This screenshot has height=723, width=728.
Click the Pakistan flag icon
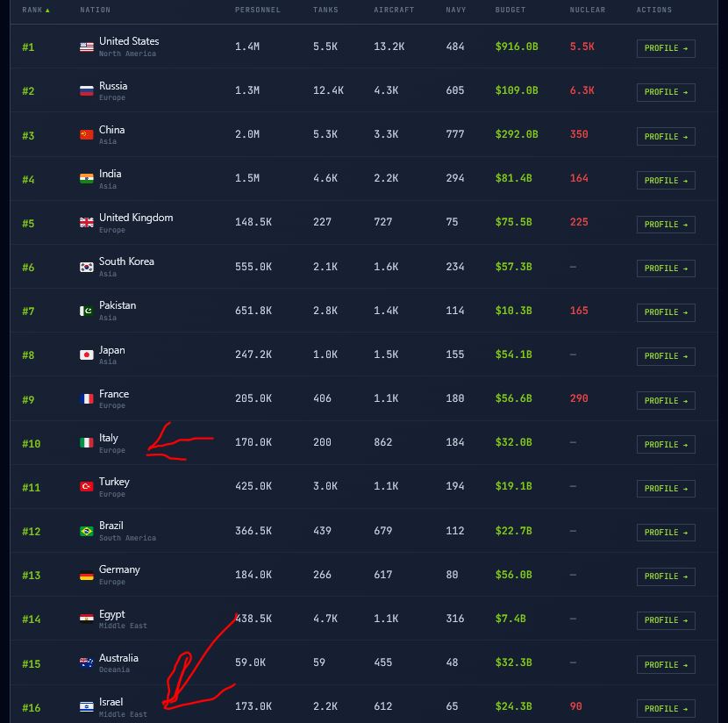[86, 311]
